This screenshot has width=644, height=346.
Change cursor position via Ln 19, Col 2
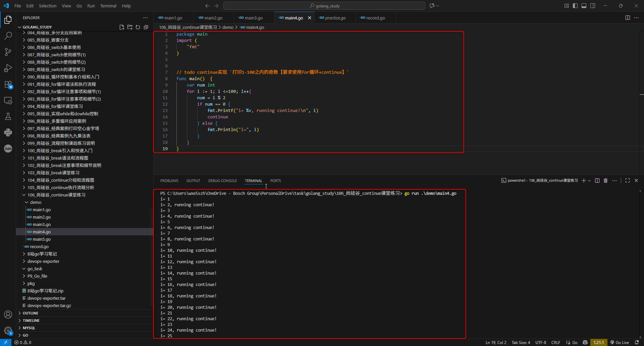pyautogui.click(x=496, y=342)
